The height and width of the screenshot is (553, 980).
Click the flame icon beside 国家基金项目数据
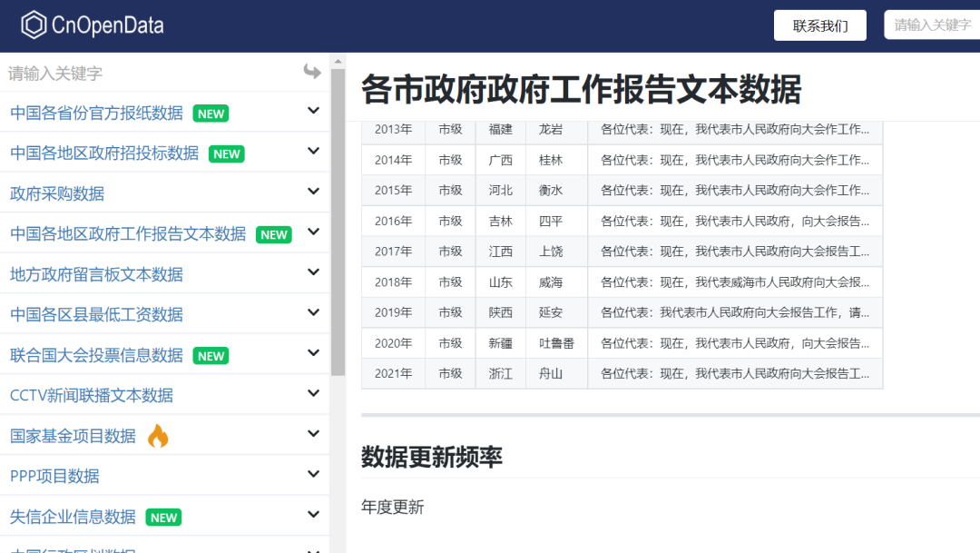click(158, 435)
